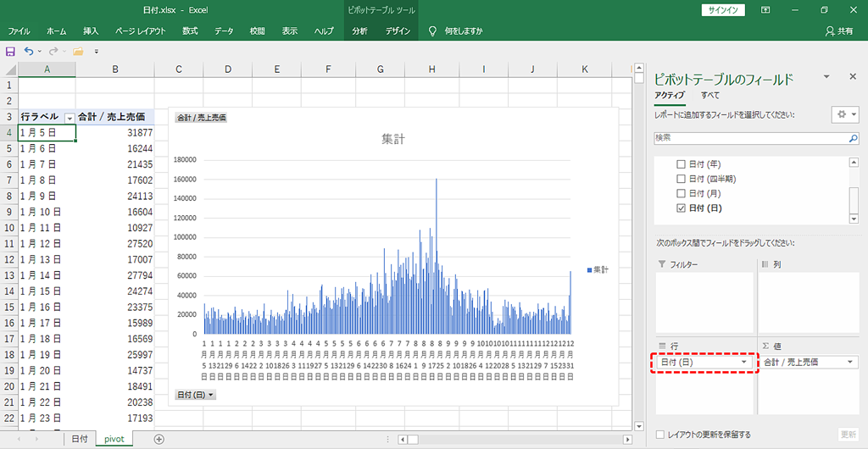Click the 共有 share icon
Screen dimensions: 868x449
[839, 31]
